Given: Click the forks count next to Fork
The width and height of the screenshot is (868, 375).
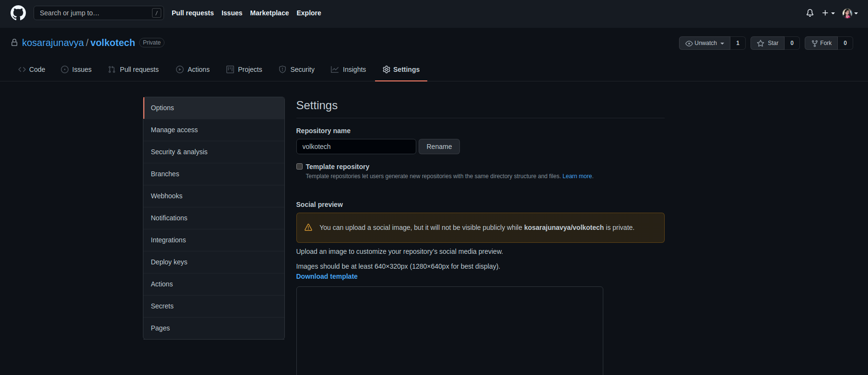Looking at the screenshot, I should [x=845, y=43].
